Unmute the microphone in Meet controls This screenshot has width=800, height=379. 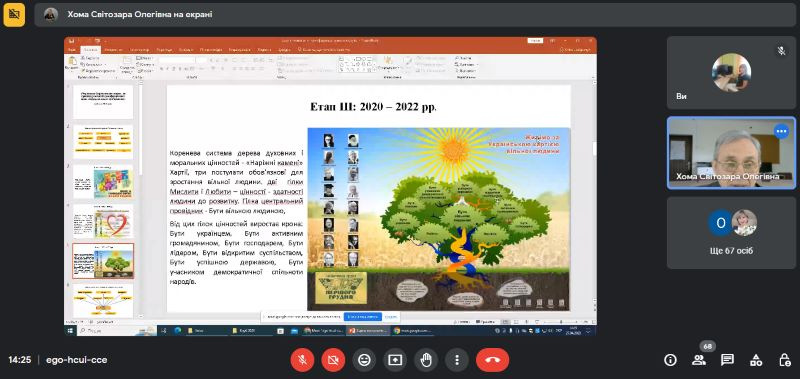tap(302, 360)
